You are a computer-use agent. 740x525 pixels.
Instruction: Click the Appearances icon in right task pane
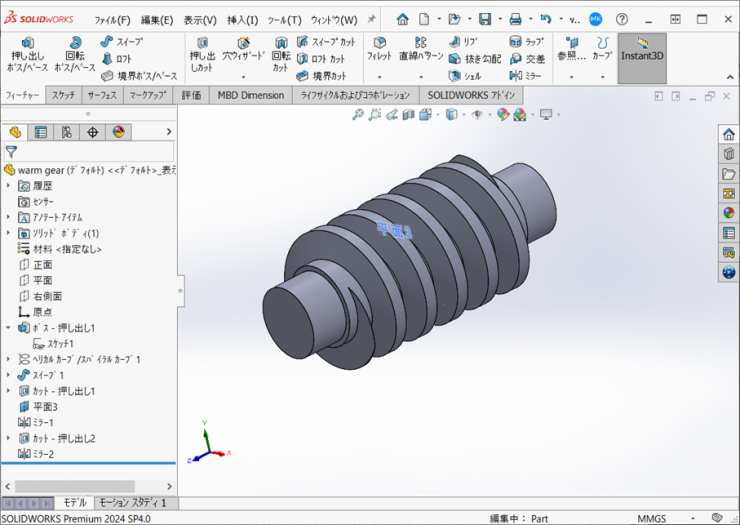pyautogui.click(x=729, y=212)
